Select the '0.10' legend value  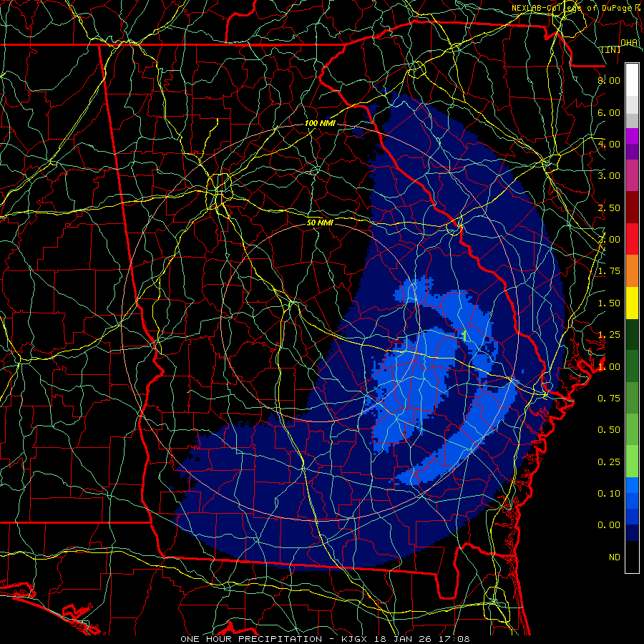click(x=609, y=493)
